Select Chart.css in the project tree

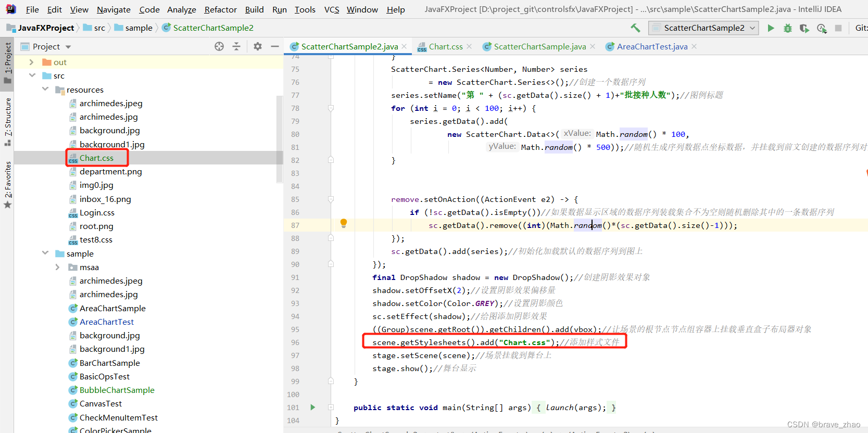coord(96,158)
